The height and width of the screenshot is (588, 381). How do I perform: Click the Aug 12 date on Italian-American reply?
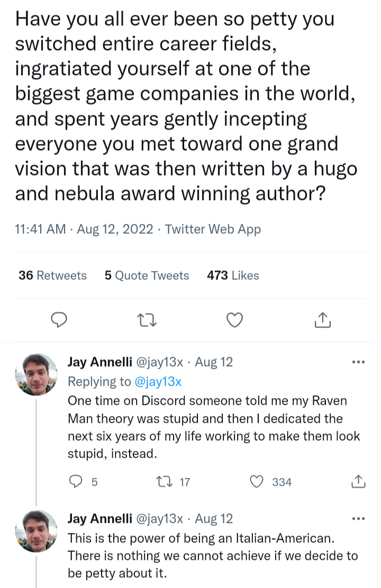click(x=214, y=519)
